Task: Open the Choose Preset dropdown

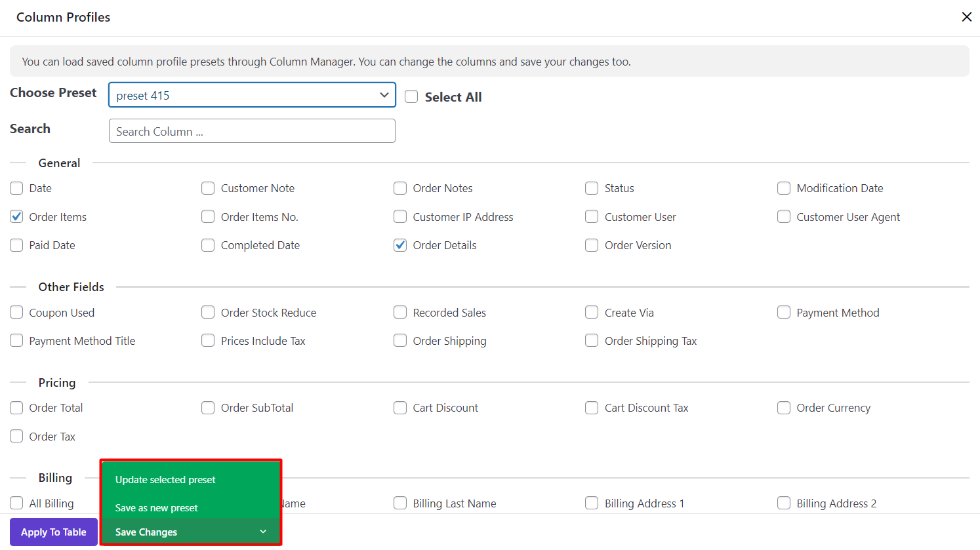Action: click(x=252, y=95)
